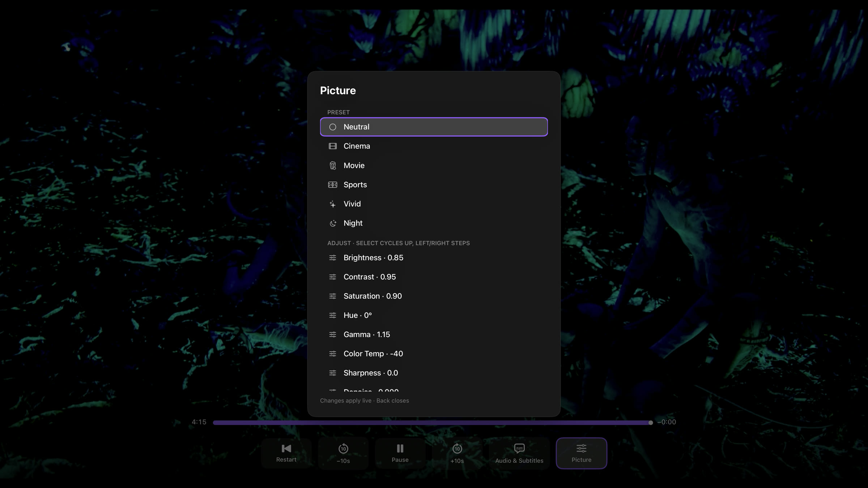Choose the Movie preset
Image resolution: width=868 pixels, height=488 pixels.
[434, 166]
